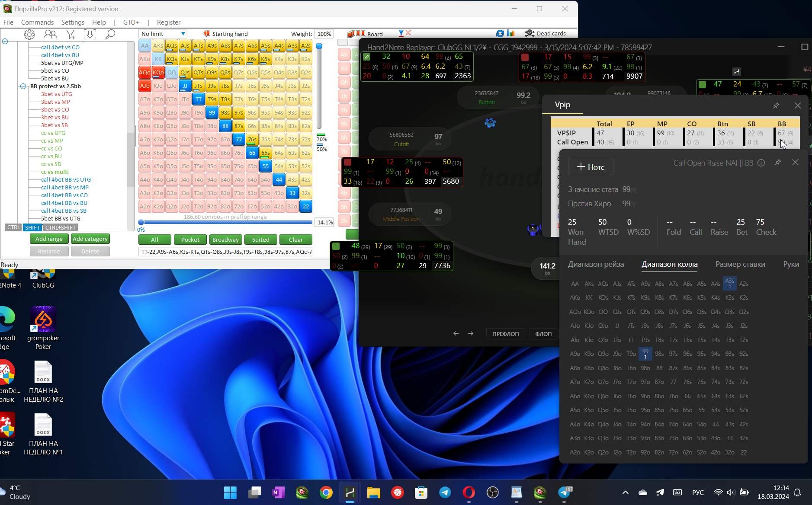Click the left arrow in the replayer
This screenshot has width=812, height=505.
456,333
